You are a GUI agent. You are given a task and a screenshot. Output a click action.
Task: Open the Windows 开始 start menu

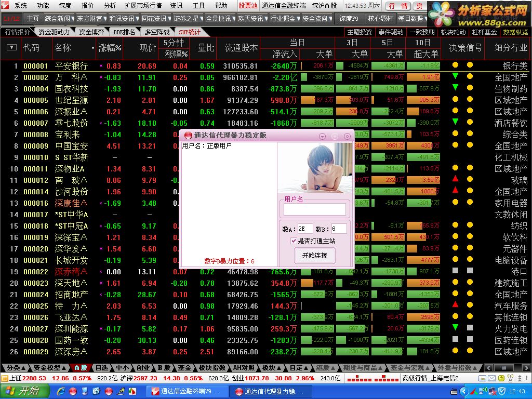pyautogui.click(x=24, y=391)
